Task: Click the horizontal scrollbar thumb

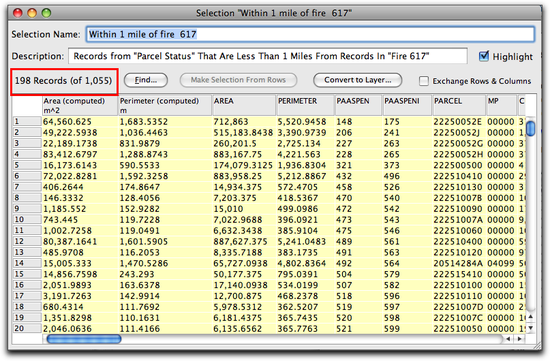Action: click(84, 339)
